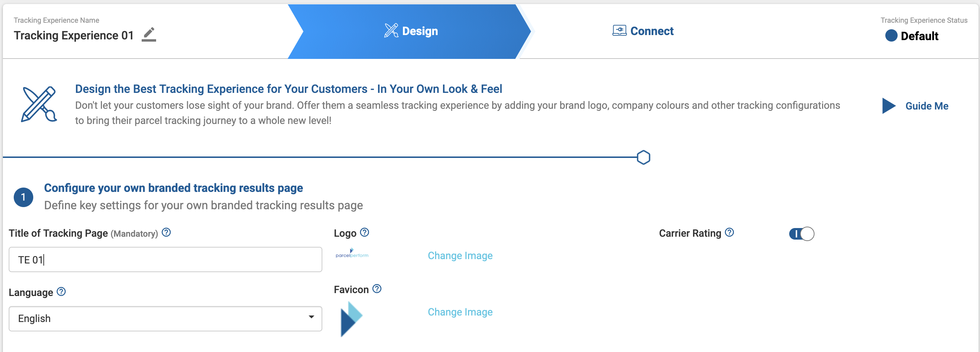Image resolution: width=980 pixels, height=352 pixels.
Task: Toggle the Carrier Rating switch
Action: click(x=801, y=234)
